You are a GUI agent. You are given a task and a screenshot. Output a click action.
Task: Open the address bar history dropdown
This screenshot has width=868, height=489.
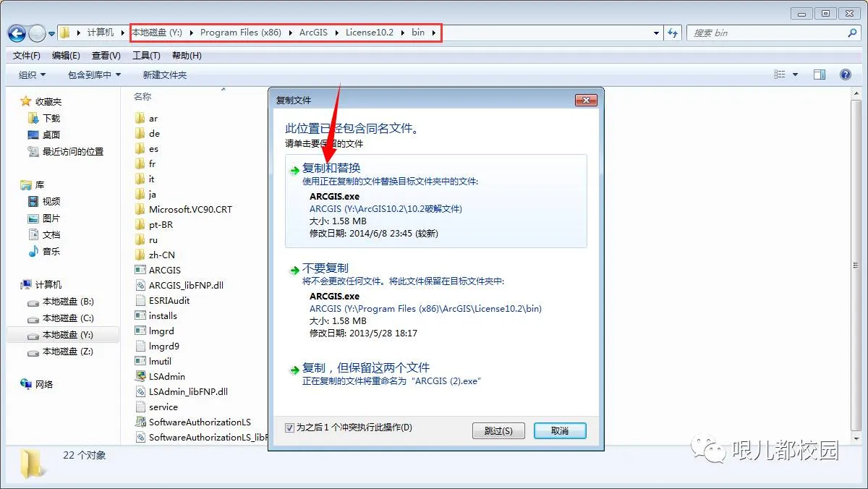point(656,33)
